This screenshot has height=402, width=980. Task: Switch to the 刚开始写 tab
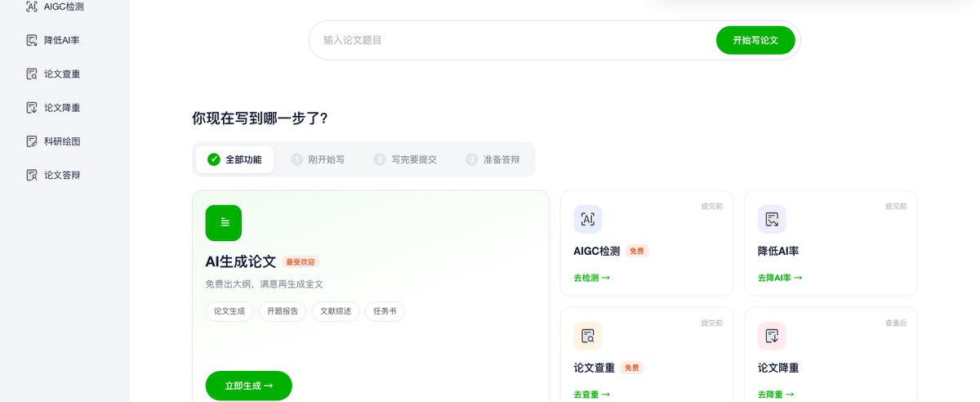click(318, 159)
